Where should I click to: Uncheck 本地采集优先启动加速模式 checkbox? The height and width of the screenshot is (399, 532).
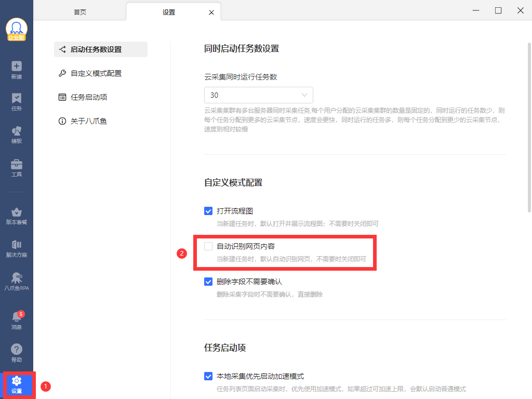click(x=208, y=376)
